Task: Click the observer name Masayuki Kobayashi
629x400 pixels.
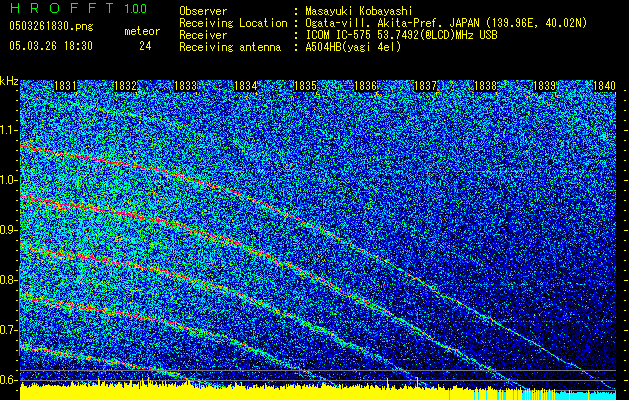Action: [359, 11]
